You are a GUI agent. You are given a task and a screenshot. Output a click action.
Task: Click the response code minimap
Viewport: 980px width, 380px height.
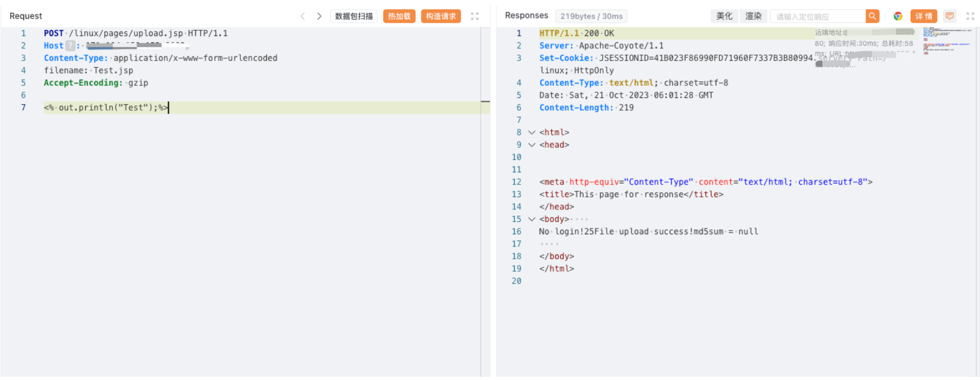pyautogui.click(x=947, y=41)
